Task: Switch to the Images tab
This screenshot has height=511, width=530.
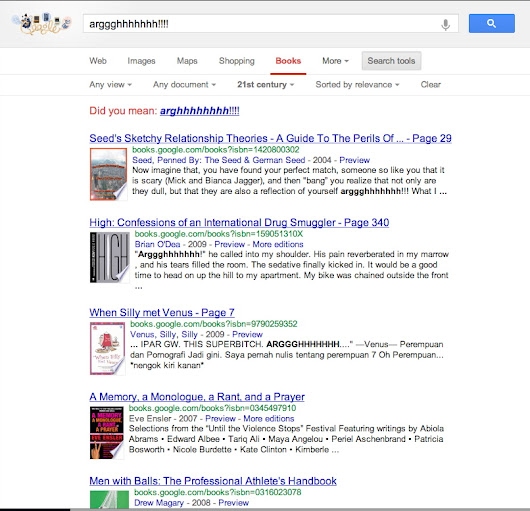Action: pyautogui.click(x=141, y=61)
